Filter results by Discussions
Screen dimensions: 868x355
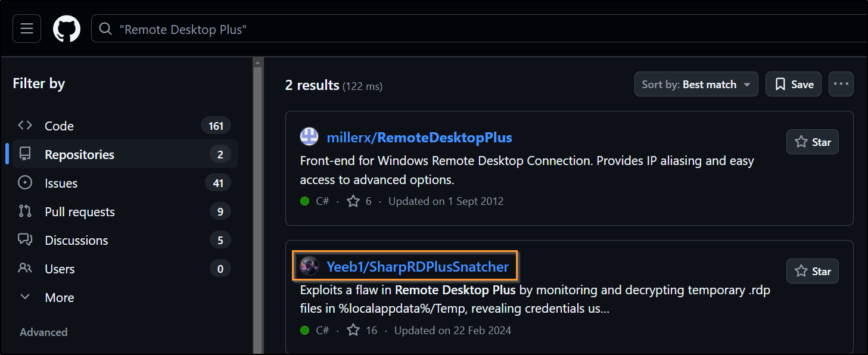click(76, 240)
